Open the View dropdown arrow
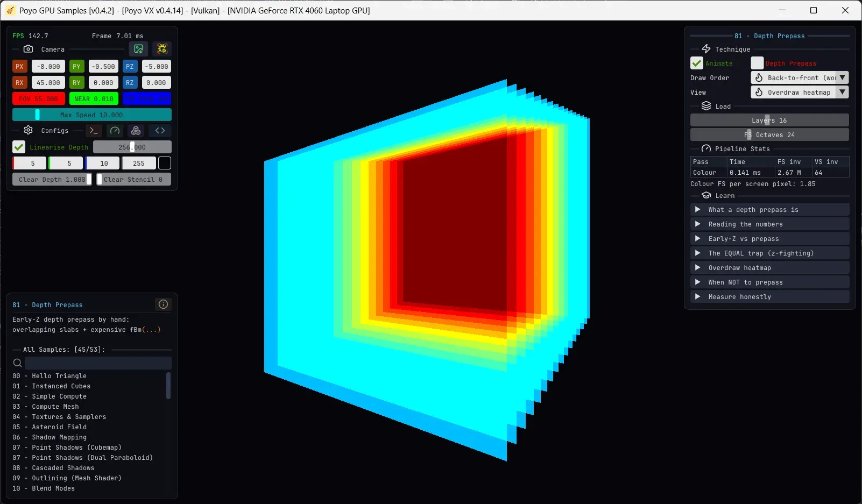This screenshot has width=862, height=504. (843, 92)
